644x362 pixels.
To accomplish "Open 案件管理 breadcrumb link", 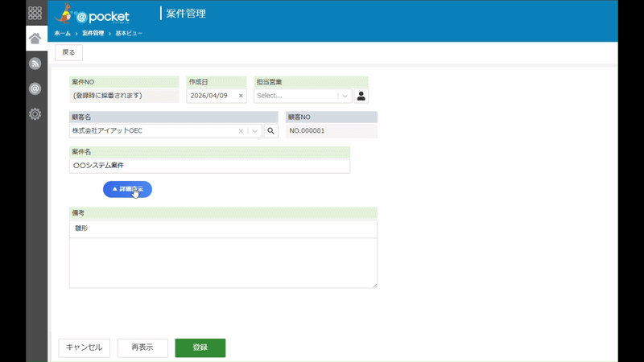I will 93,33.
